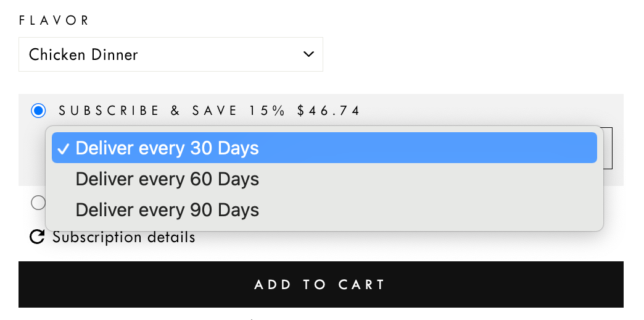The height and width of the screenshot is (320, 644).
Task: Open the Chicken Dinner flavor dropdown
Action: (171, 54)
